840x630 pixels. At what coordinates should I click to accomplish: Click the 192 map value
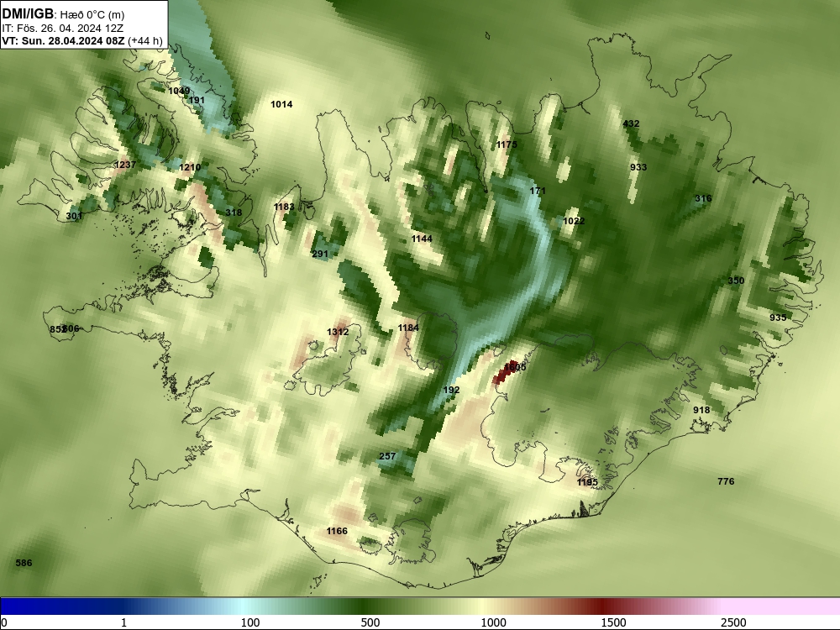pos(452,390)
